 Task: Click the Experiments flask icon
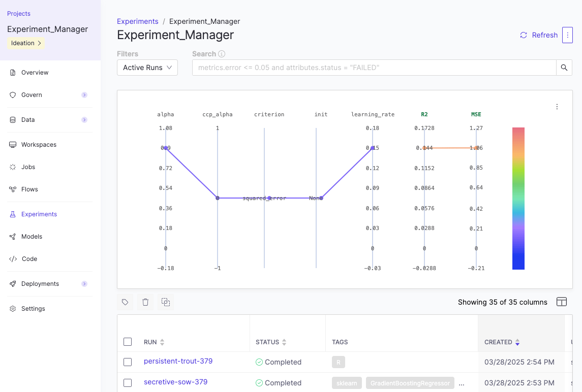pos(13,214)
